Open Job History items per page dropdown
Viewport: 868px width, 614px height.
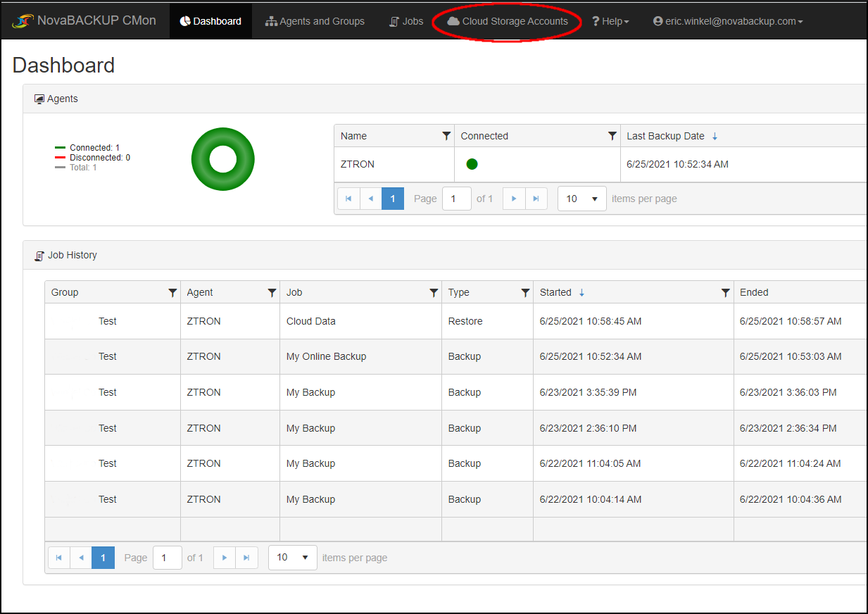click(293, 558)
